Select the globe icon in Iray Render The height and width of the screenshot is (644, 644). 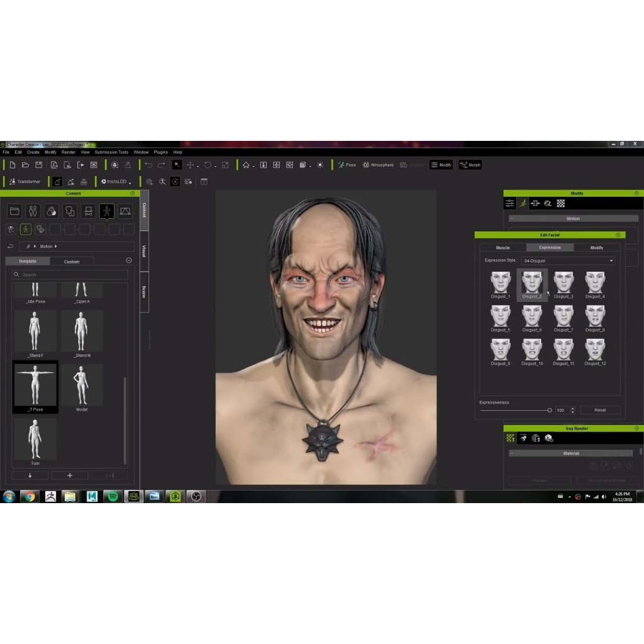pos(536,438)
